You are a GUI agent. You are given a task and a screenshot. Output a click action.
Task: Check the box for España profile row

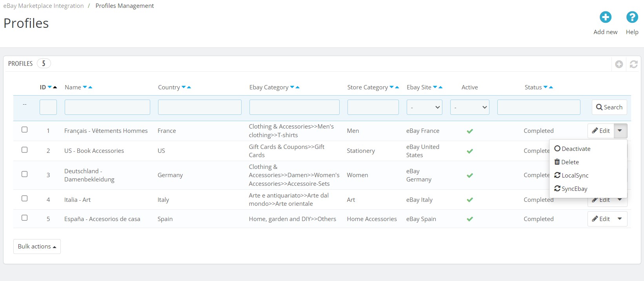pos(24,218)
